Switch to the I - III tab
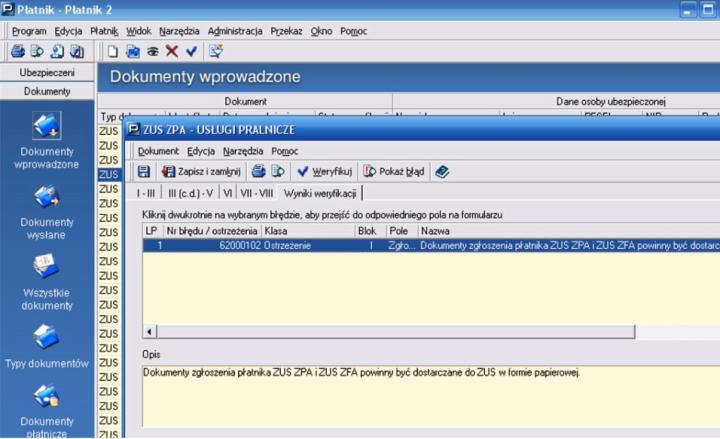This screenshot has height=439, width=720. pyautogui.click(x=146, y=192)
